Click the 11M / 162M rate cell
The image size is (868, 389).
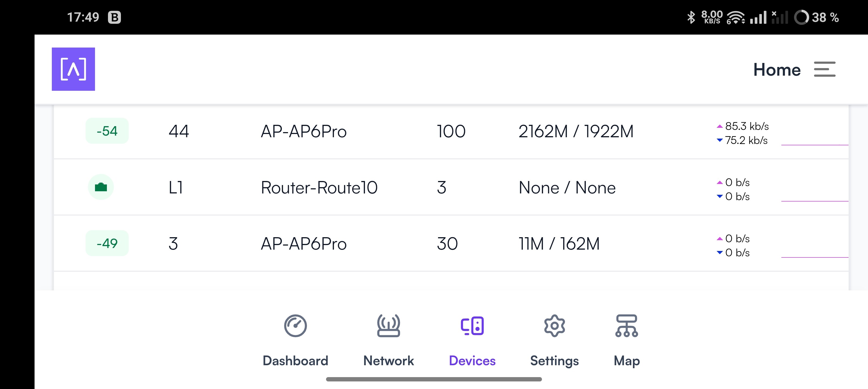559,244
